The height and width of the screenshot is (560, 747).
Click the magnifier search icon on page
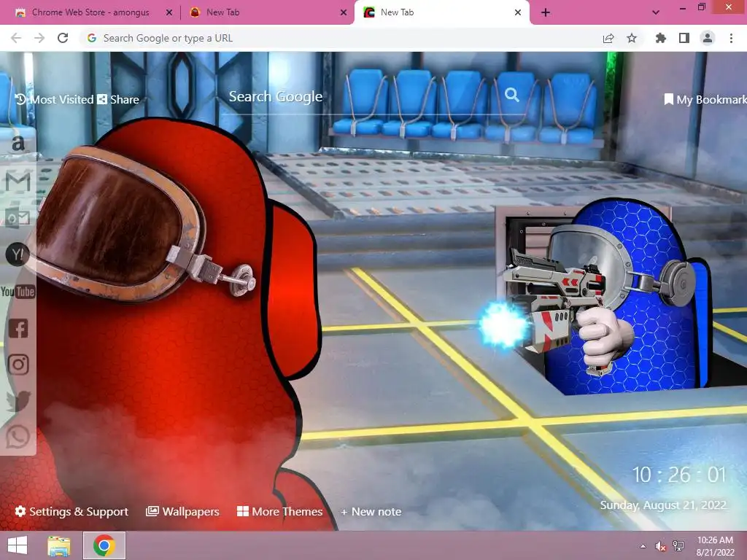pyautogui.click(x=511, y=95)
